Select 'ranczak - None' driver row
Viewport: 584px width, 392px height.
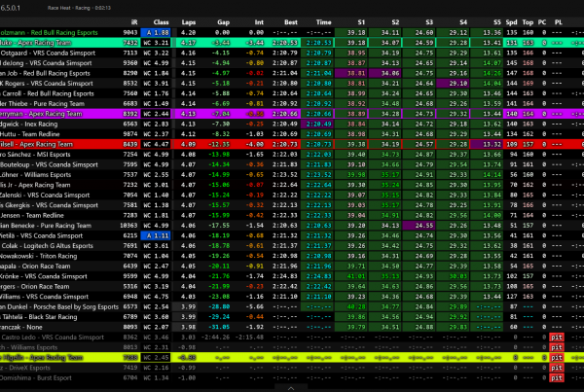click(x=292, y=327)
